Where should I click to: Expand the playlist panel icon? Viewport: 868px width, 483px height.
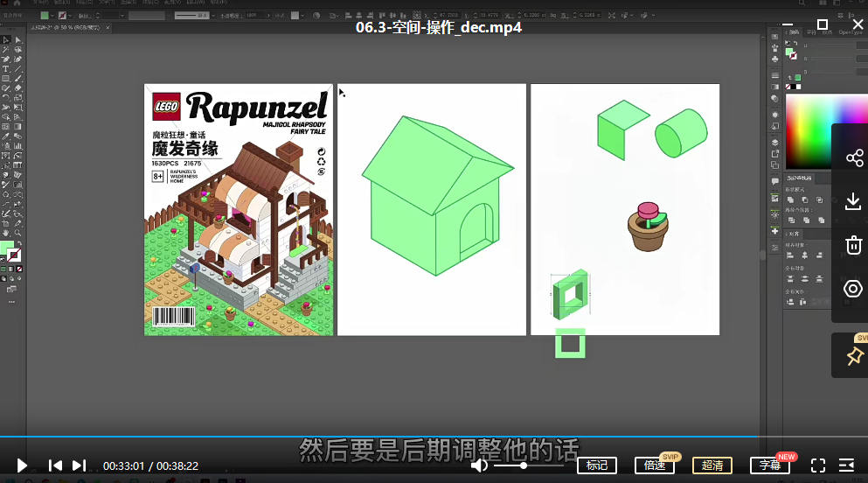[846, 465]
